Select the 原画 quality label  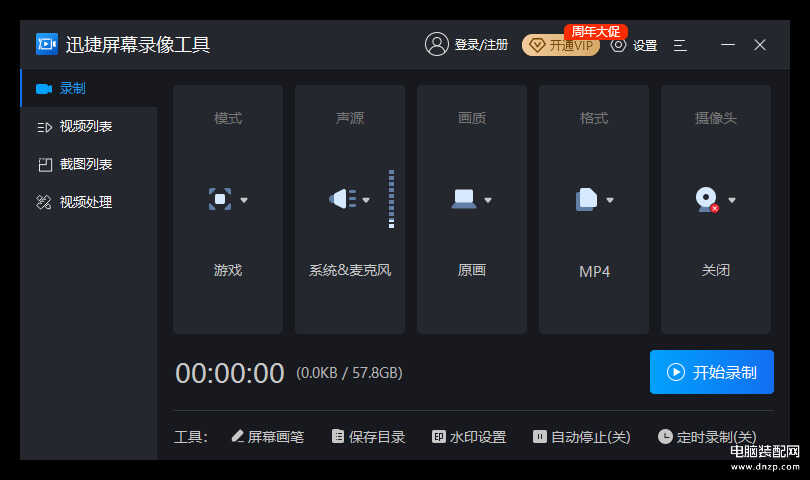472,270
